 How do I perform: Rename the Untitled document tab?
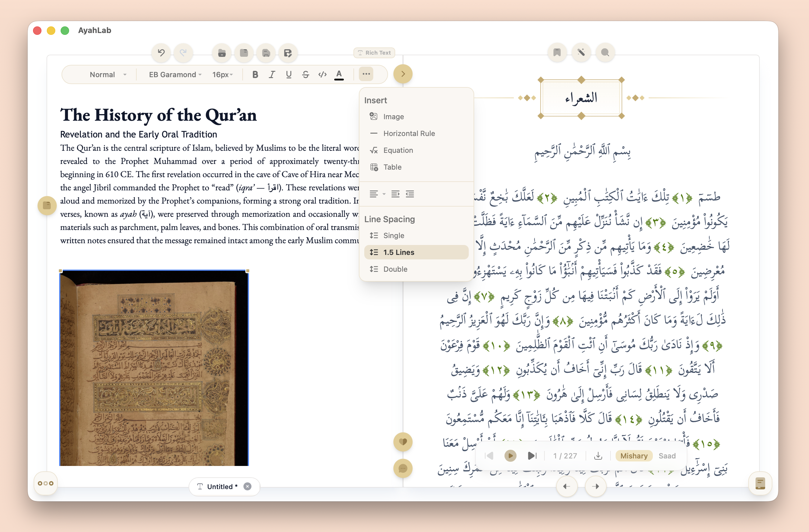click(x=221, y=486)
